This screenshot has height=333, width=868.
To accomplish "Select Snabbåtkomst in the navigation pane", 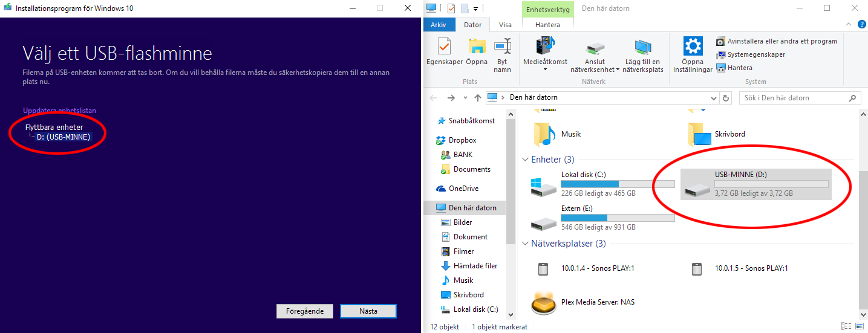I will pos(465,121).
